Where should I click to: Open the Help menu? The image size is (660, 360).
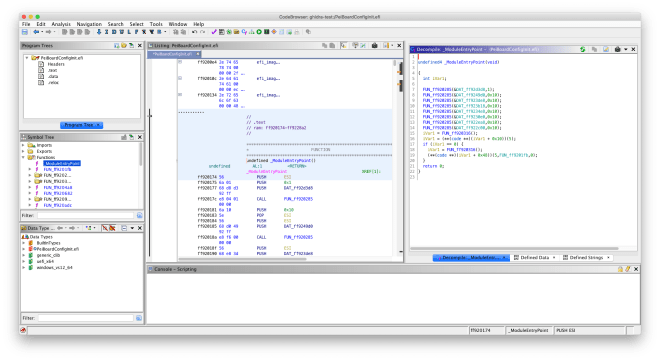199,24
